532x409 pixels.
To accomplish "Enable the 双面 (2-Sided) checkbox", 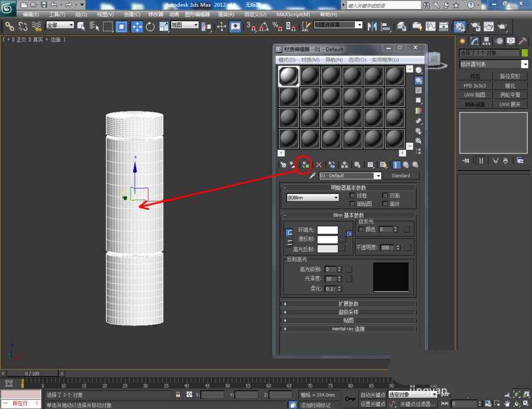I will [x=385, y=196].
